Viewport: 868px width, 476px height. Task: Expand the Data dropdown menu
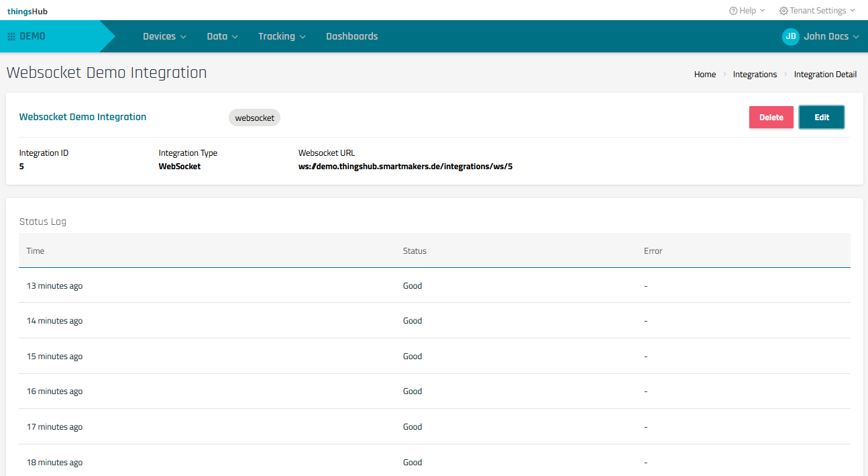(222, 36)
